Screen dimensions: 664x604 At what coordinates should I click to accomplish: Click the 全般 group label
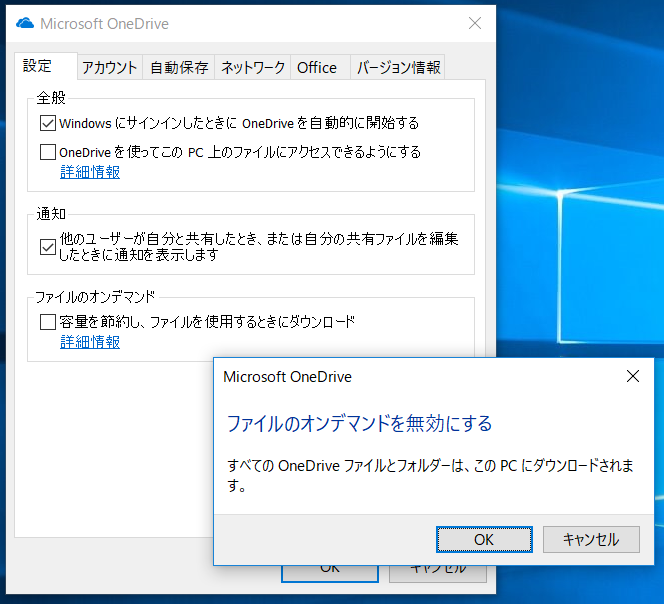[51, 98]
